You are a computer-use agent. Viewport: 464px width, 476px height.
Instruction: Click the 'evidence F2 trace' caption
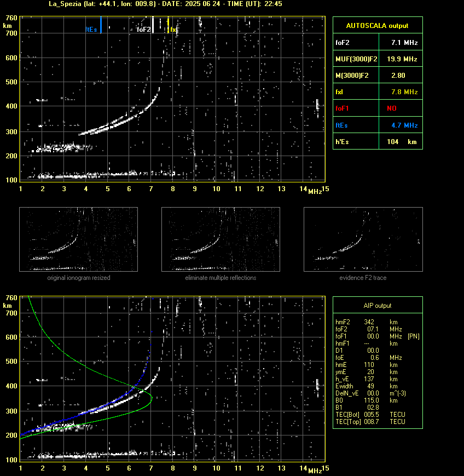click(363, 278)
